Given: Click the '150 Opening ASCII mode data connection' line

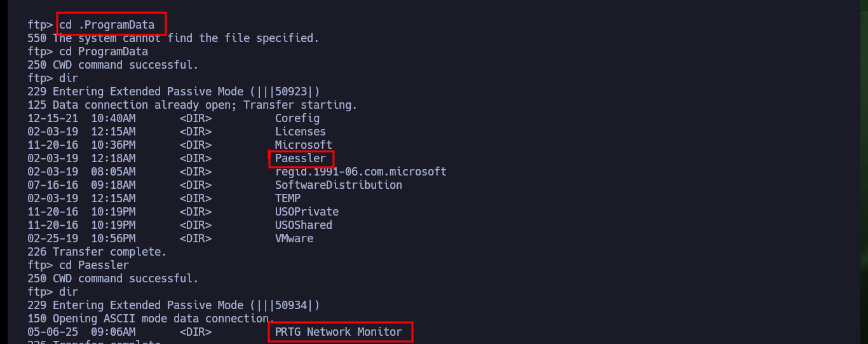Looking at the screenshot, I should click(151, 319).
